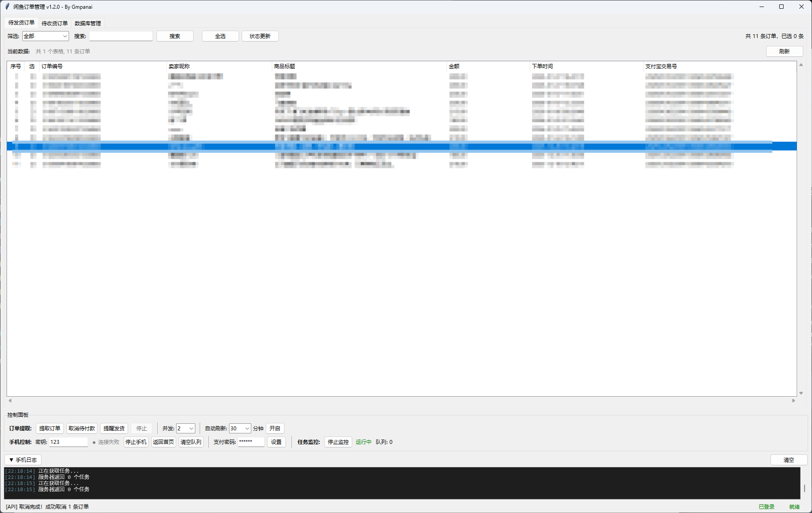
Task: Start extracting orders via 提取订单
Action: coord(49,429)
